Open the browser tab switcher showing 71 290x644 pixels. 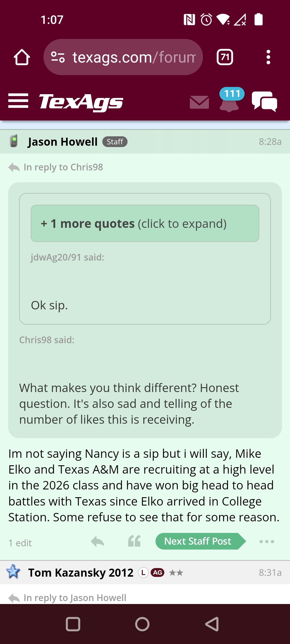(x=225, y=57)
